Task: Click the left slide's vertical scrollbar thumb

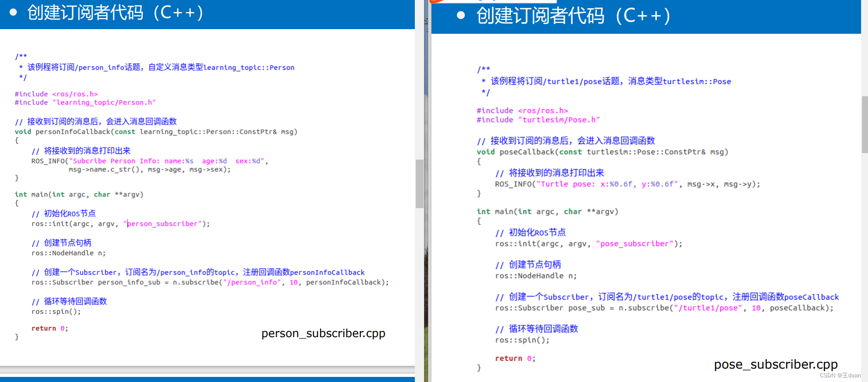Action: (x=419, y=184)
